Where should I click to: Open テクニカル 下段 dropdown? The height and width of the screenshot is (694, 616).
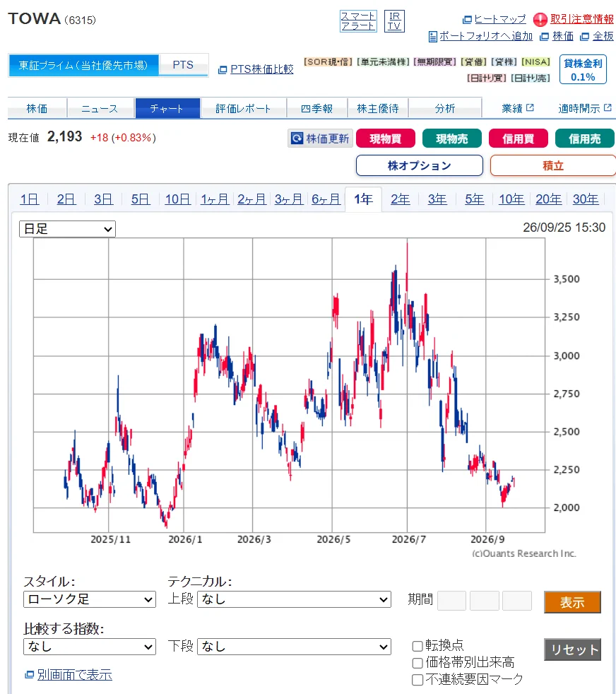coord(295,647)
